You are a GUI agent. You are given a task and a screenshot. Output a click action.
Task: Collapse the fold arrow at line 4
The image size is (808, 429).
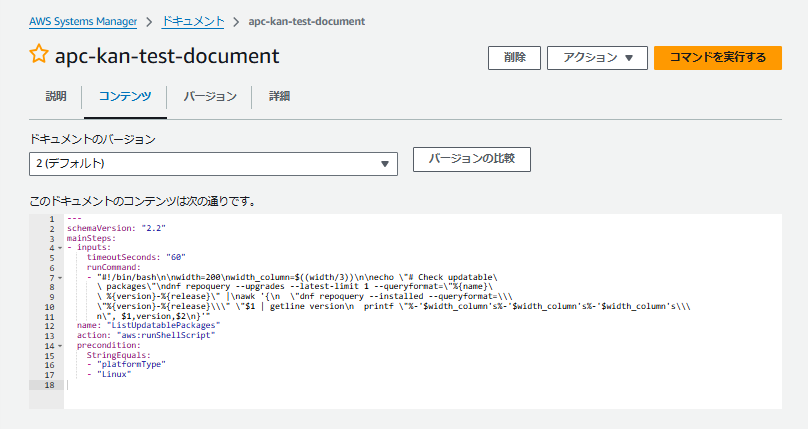60,248
